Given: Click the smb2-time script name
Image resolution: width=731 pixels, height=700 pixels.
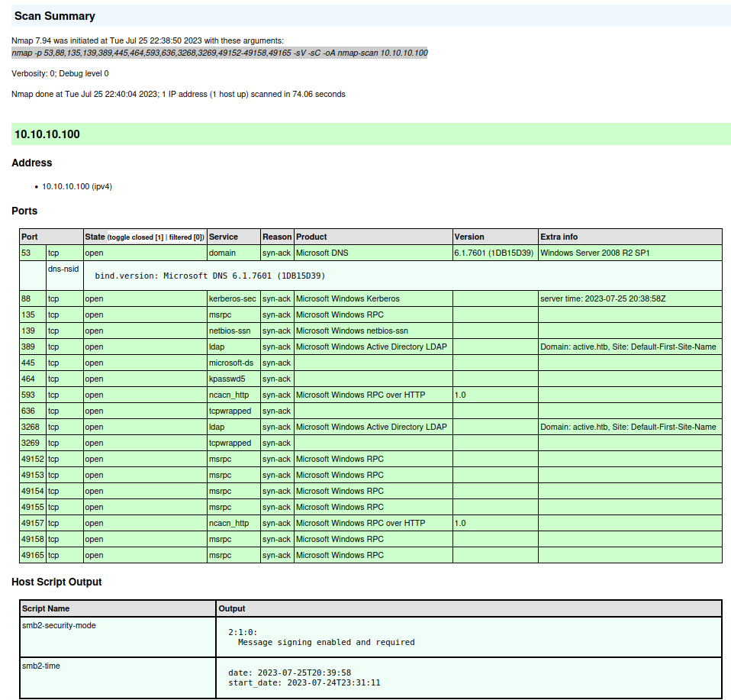Looking at the screenshot, I should [x=41, y=666].
